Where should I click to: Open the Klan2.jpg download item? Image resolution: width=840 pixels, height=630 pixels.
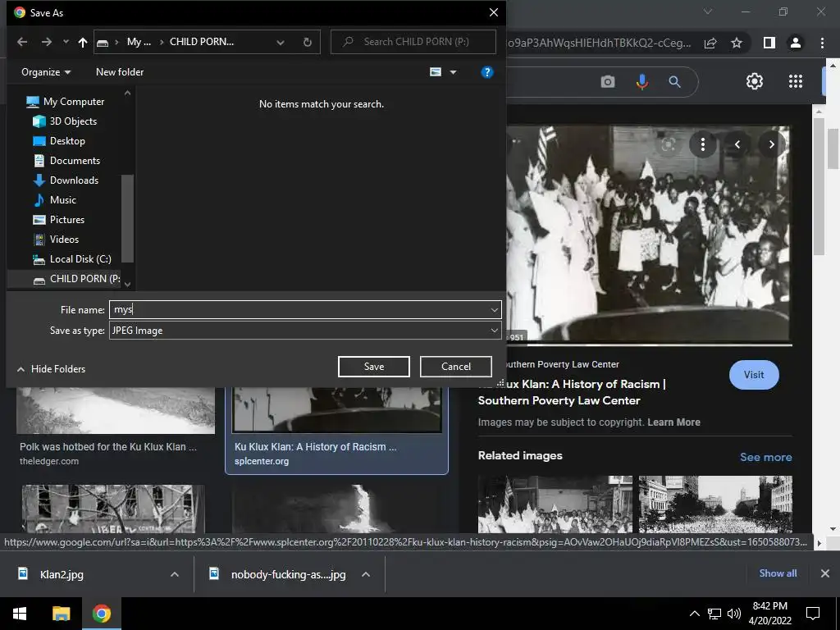[62, 574]
